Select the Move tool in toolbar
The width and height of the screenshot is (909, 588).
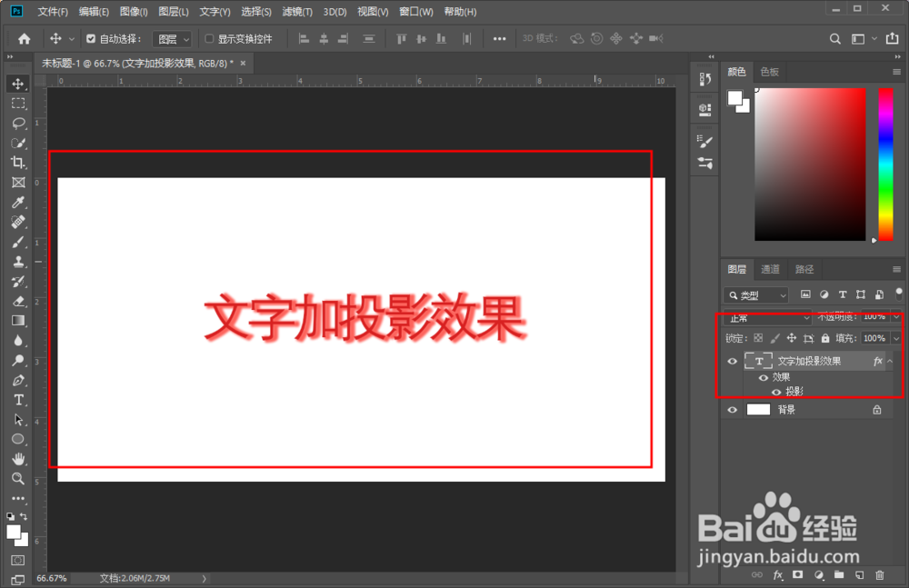pos(18,84)
